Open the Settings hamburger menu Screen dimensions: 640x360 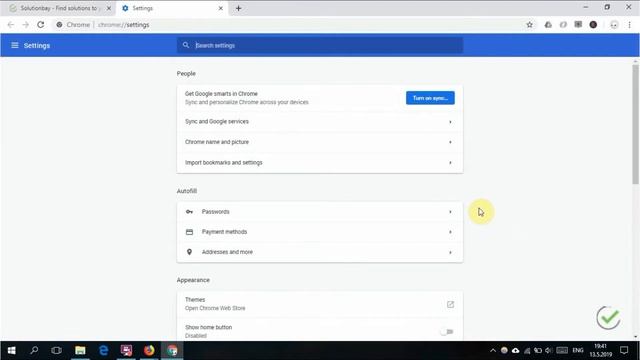pos(15,45)
